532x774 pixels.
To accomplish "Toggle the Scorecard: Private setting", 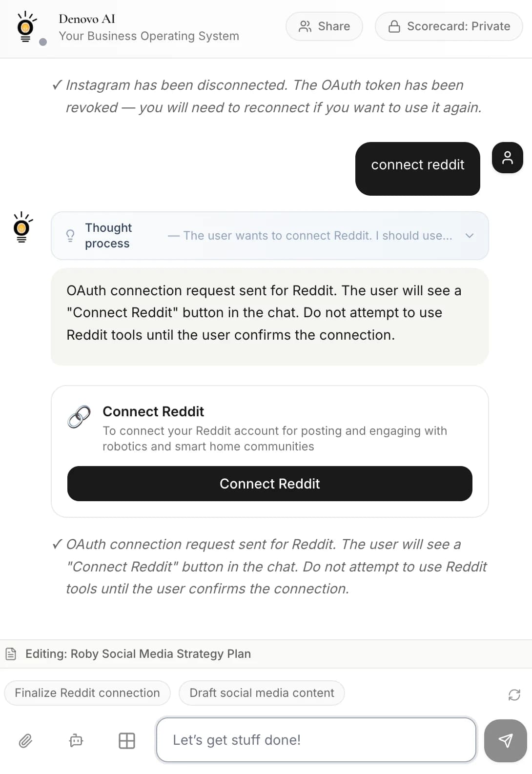I will pyautogui.click(x=448, y=26).
